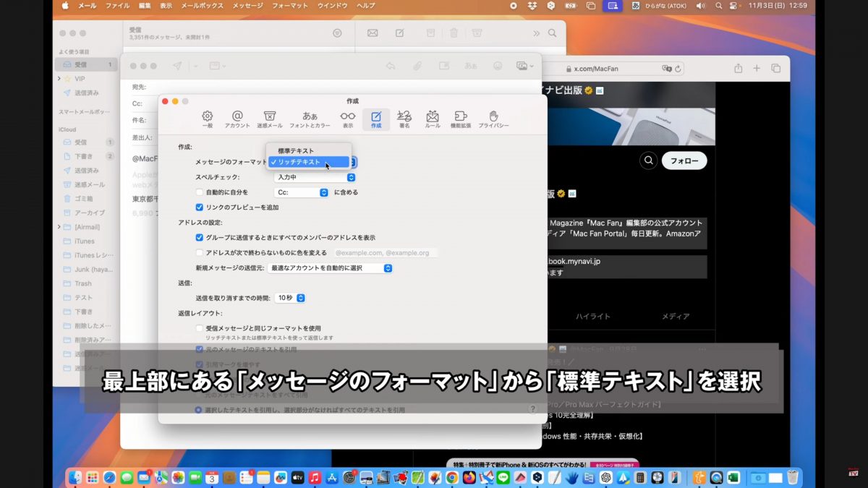The image size is (868, 488).
Task: Enable the 自動的に自分を checkbox
Action: tap(200, 192)
